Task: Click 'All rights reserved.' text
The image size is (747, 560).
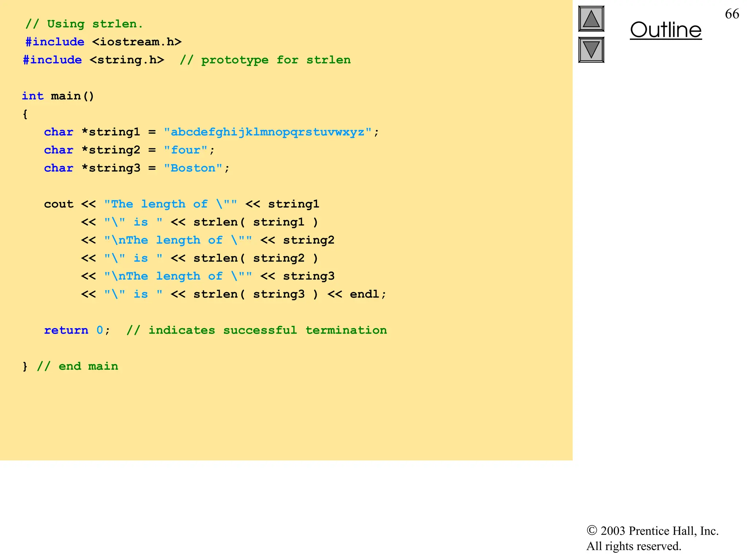Action: tap(634, 546)
